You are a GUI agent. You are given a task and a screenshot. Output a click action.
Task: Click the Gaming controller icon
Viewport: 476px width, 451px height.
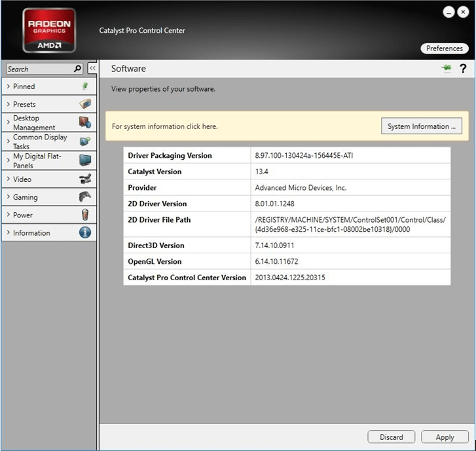pos(84,197)
